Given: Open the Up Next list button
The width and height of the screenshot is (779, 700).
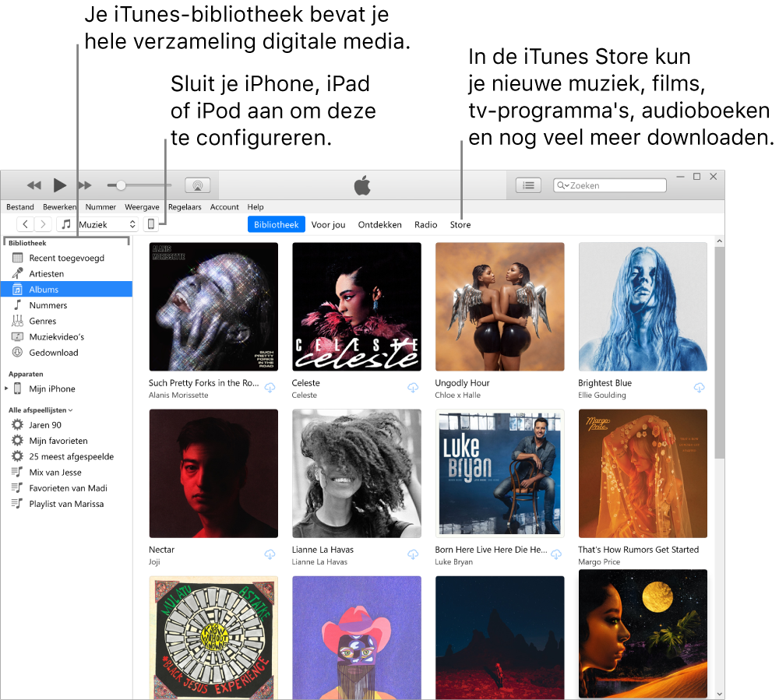Looking at the screenshot, I should pyautogui.click(x=529, y=185).
